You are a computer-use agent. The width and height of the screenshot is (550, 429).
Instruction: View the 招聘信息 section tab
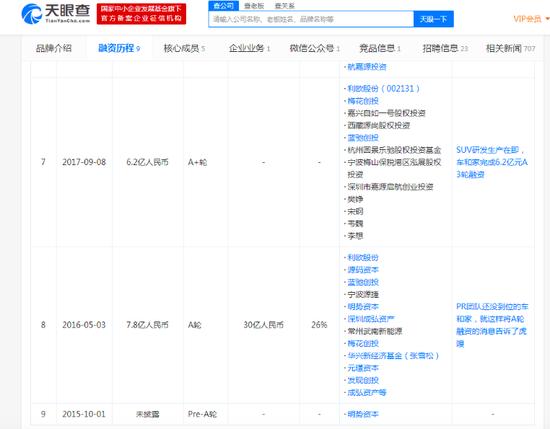click(445, 48)
